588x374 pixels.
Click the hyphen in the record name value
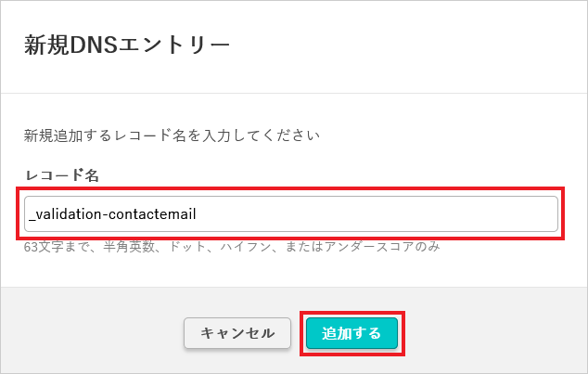click(104, 215)
